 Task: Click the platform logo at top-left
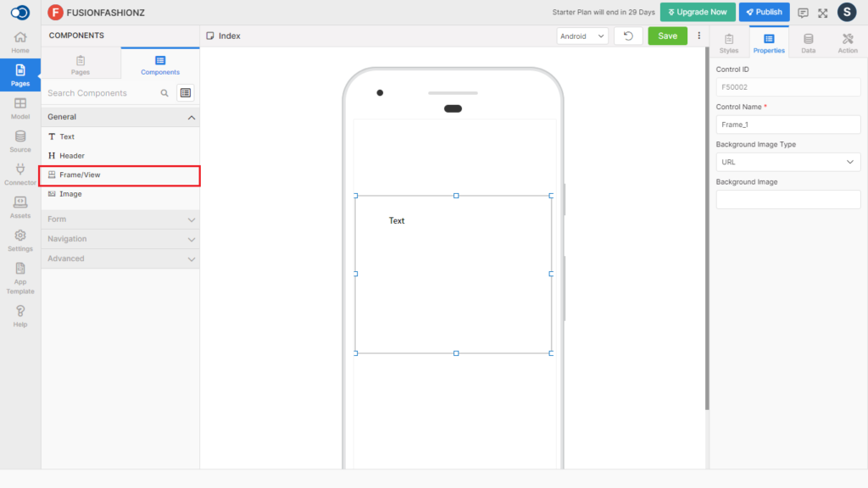coord(20,12)
